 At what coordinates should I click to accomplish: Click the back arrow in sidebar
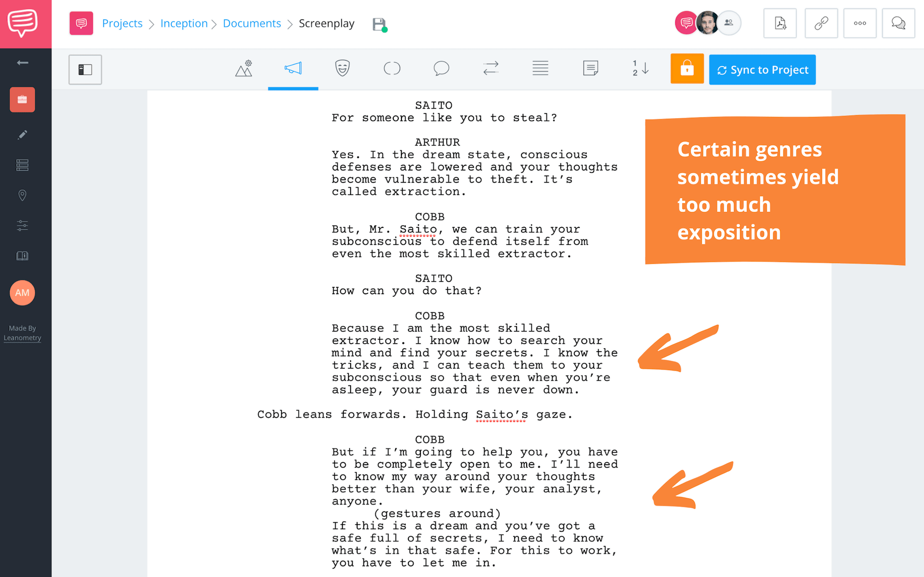click(x=22, y=63)
